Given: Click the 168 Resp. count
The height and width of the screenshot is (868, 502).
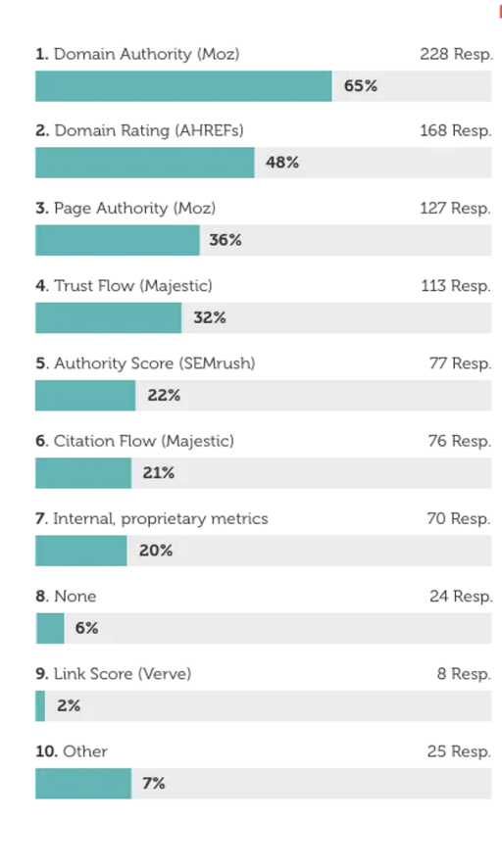Looking at the screenshot, I should pos(456,130).
